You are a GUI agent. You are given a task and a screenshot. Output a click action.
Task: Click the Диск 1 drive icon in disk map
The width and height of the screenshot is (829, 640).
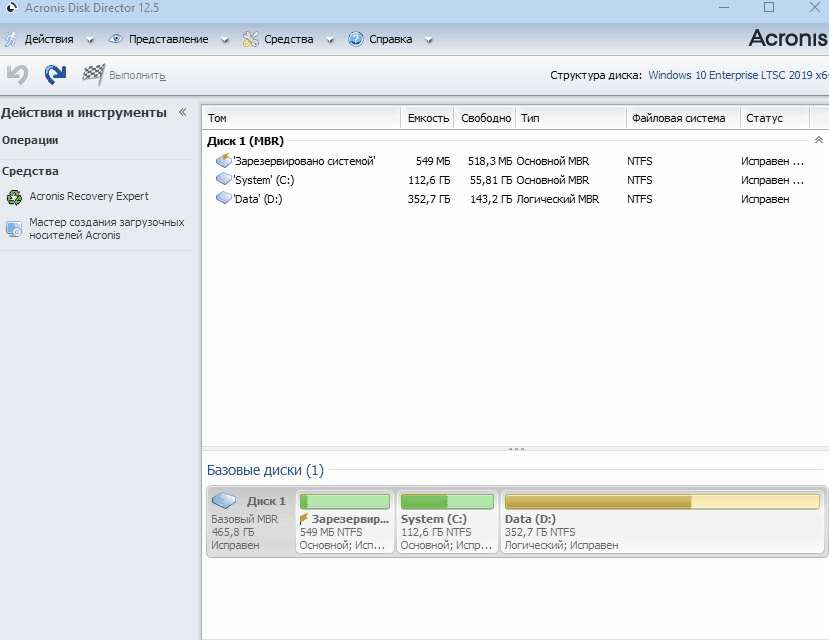point(224,500)
